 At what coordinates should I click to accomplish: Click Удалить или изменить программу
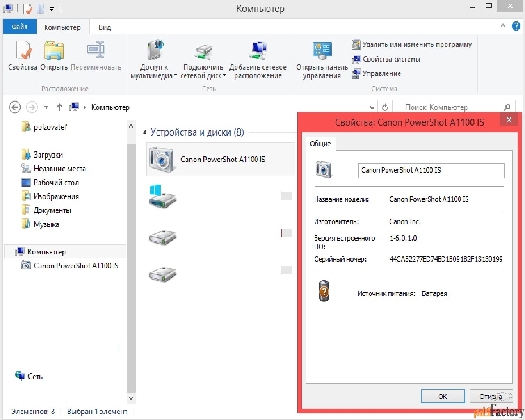[x=412, y=45]
